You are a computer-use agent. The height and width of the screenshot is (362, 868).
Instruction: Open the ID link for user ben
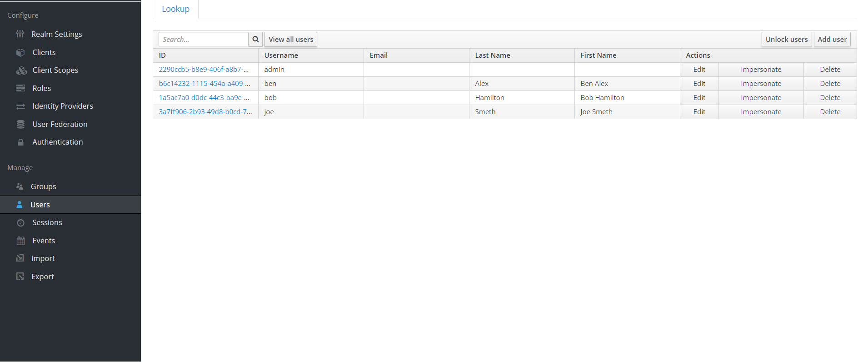click(x=204, y=83)
